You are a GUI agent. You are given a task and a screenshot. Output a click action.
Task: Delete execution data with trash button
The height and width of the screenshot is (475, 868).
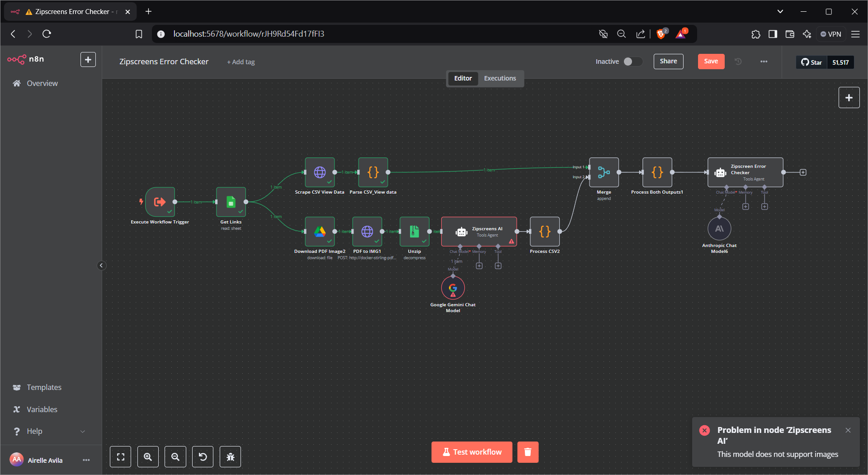point(528,452)
